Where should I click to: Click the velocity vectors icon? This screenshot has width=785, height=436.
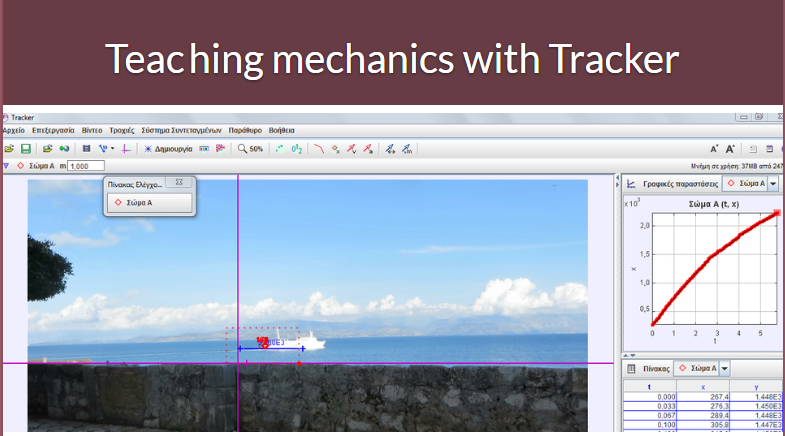pos(352,148)
